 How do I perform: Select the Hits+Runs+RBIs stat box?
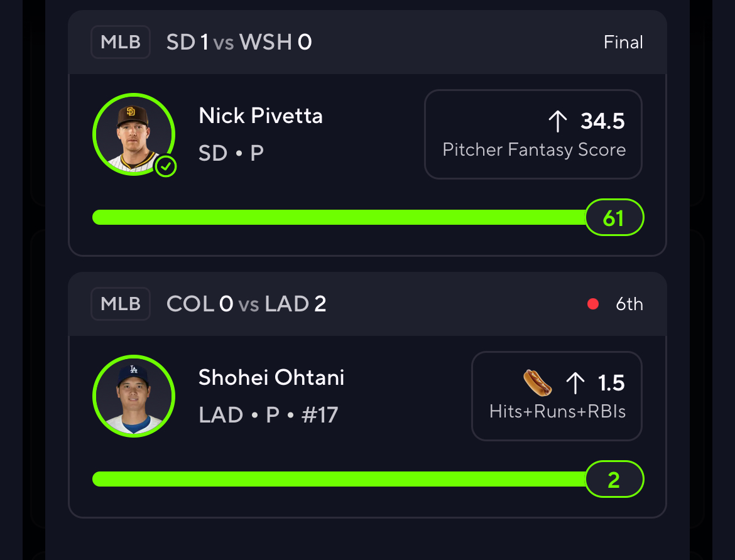click(557, 396)
